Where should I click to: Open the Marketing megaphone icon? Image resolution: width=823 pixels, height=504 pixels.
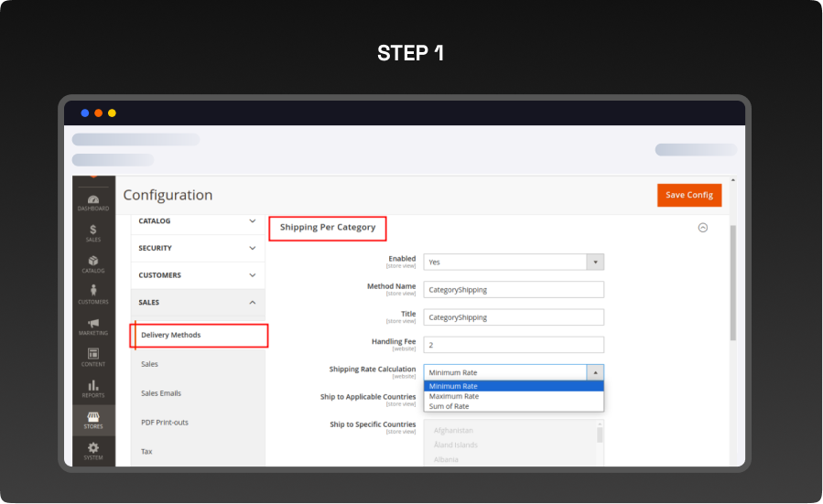click(93, 326)
